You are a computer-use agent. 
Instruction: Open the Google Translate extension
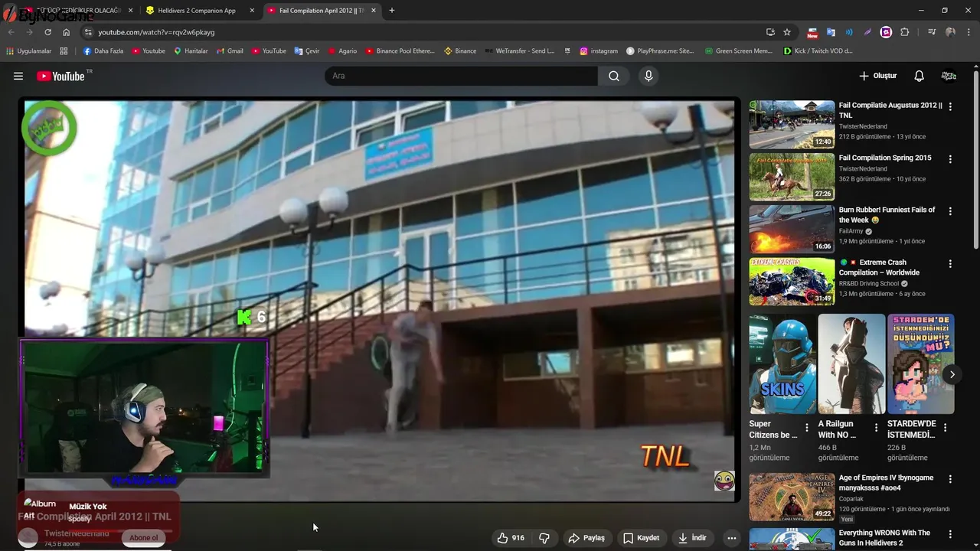click(831, 32)
